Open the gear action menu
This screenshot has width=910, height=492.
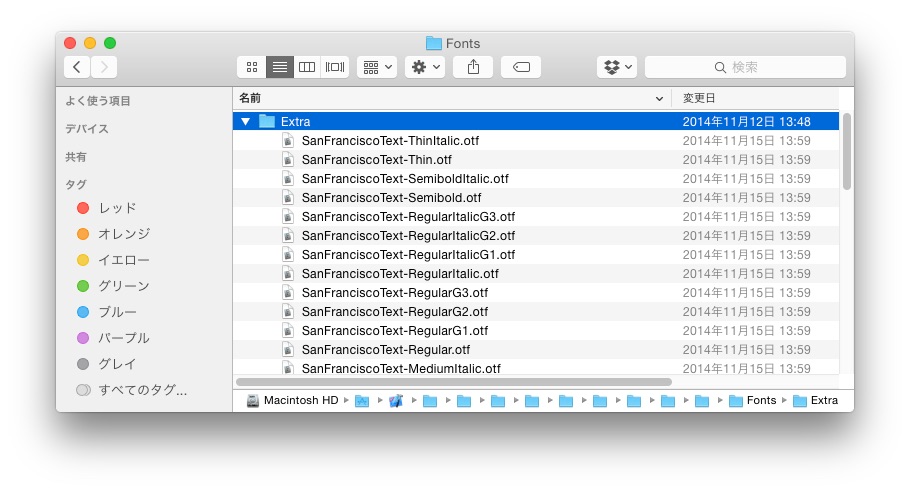pos(425,67)
